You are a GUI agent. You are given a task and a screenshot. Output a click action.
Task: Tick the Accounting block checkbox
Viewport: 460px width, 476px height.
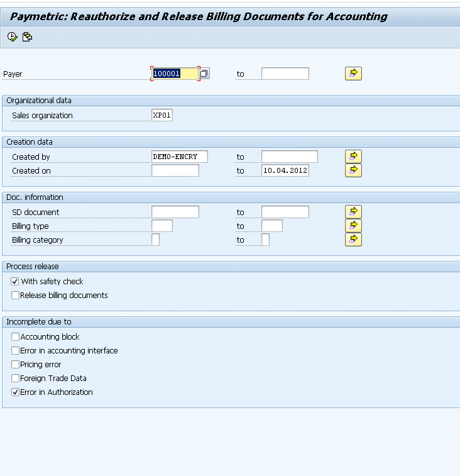(x=15, y=336)
